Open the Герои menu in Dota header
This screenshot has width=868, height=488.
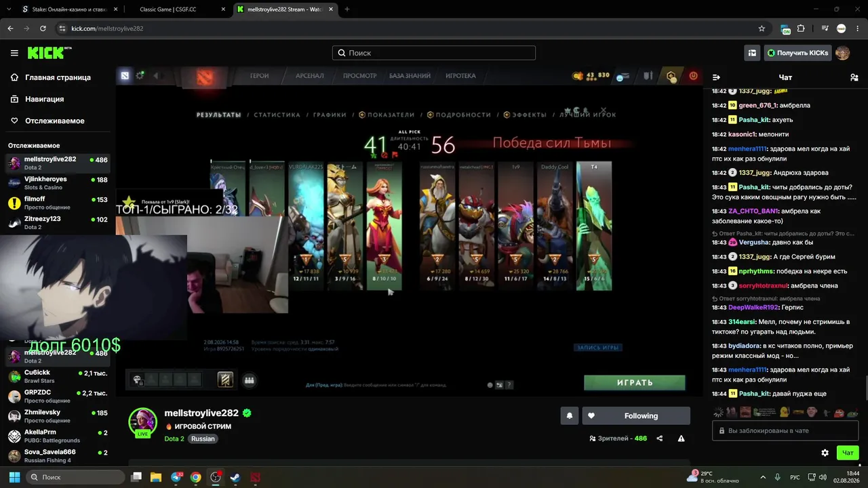tap(260, 76)
